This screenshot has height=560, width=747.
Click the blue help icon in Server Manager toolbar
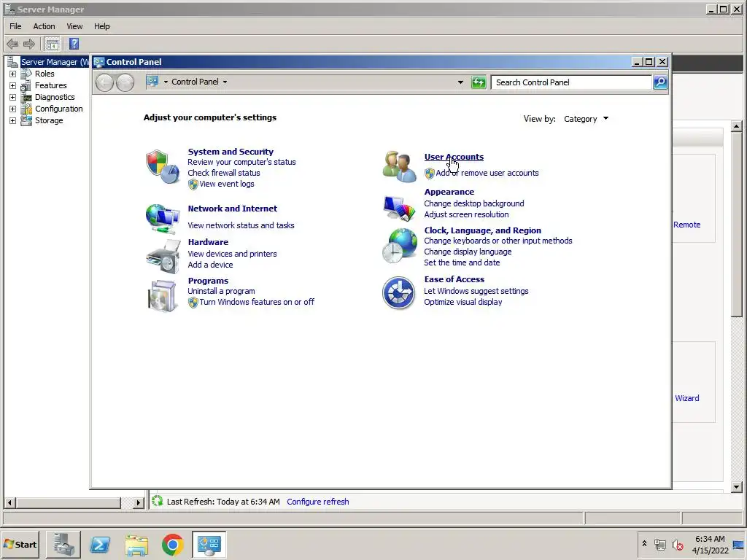(x=74, y=44)
